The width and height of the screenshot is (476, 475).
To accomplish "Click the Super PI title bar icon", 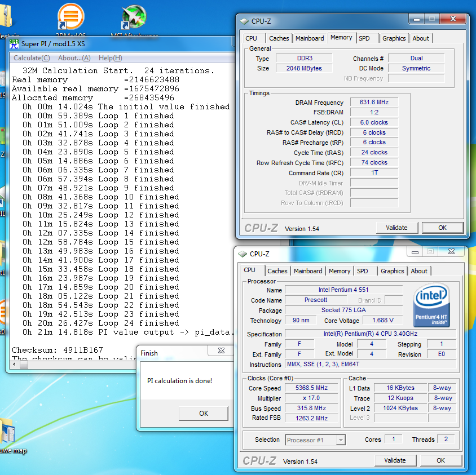I will pyautogui.click(x=14, y=44).
